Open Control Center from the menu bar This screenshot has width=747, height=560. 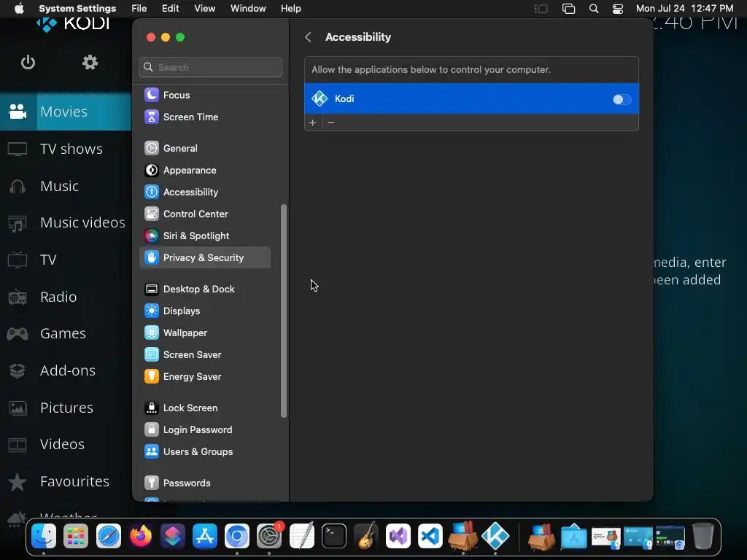click(x=618, y=9)
